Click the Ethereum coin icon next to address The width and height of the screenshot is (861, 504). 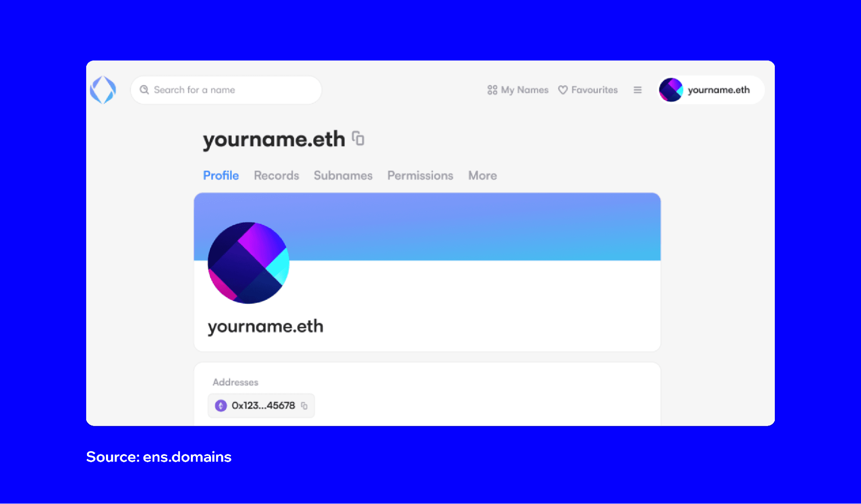221,405
